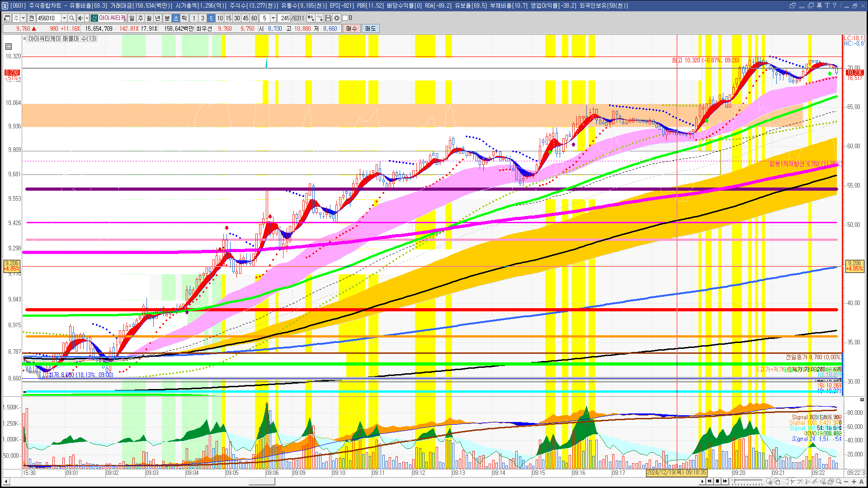Expand the interval value 5 dropdown

[x=273, y=18]
